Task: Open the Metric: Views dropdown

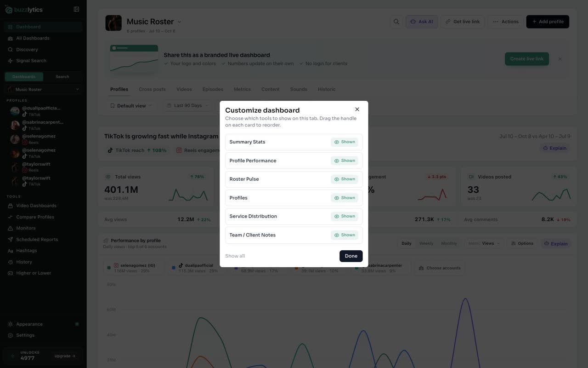Action: [x=485, y=243]
